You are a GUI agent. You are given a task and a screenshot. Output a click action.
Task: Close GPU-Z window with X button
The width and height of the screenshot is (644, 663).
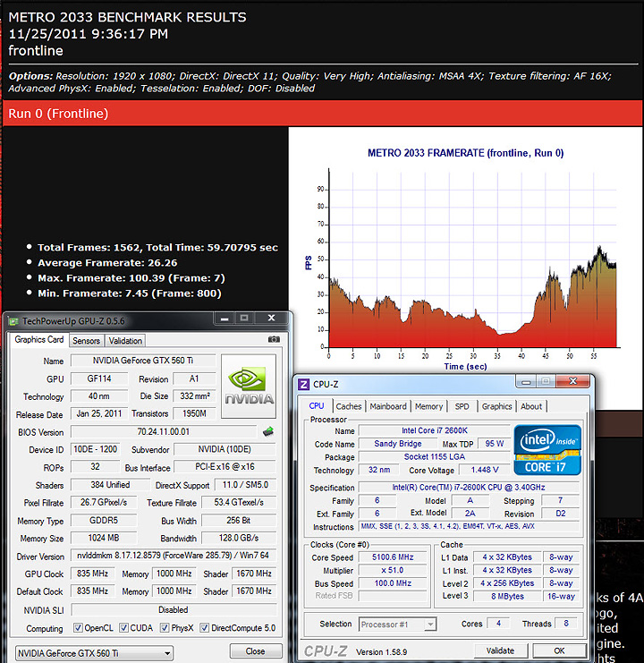(x=271, y=318)
